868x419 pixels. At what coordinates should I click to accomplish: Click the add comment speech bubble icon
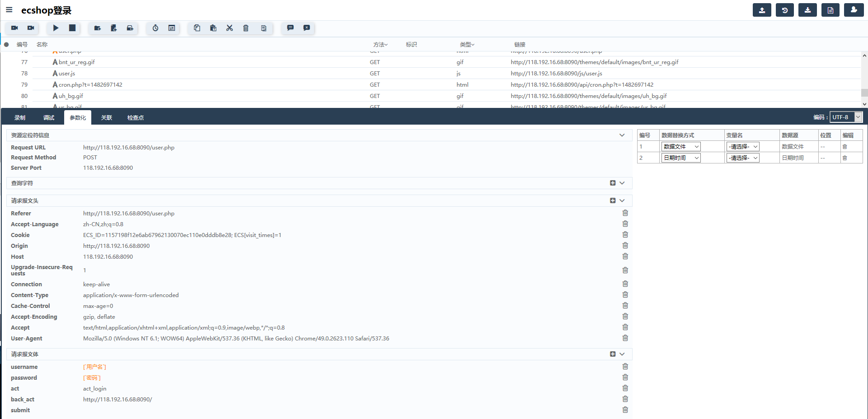point(290,28)
